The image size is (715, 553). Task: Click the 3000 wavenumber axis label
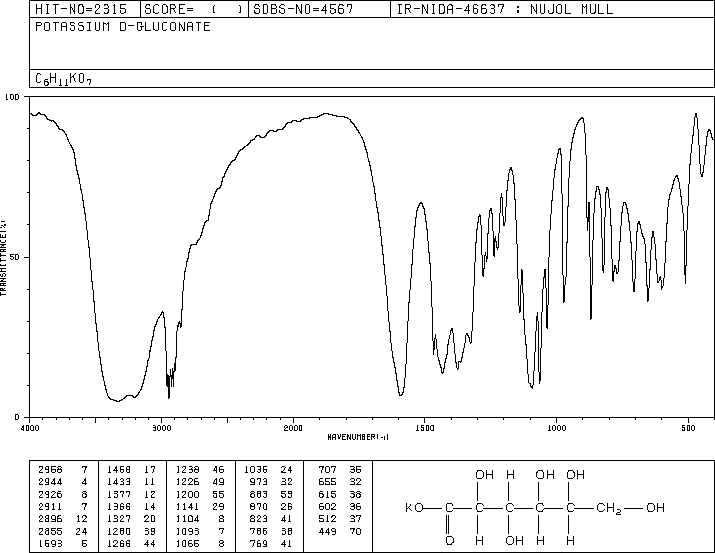click(x=161, y=428)
